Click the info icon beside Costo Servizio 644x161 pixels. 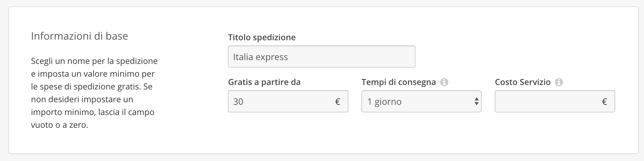tap(559, 82)
